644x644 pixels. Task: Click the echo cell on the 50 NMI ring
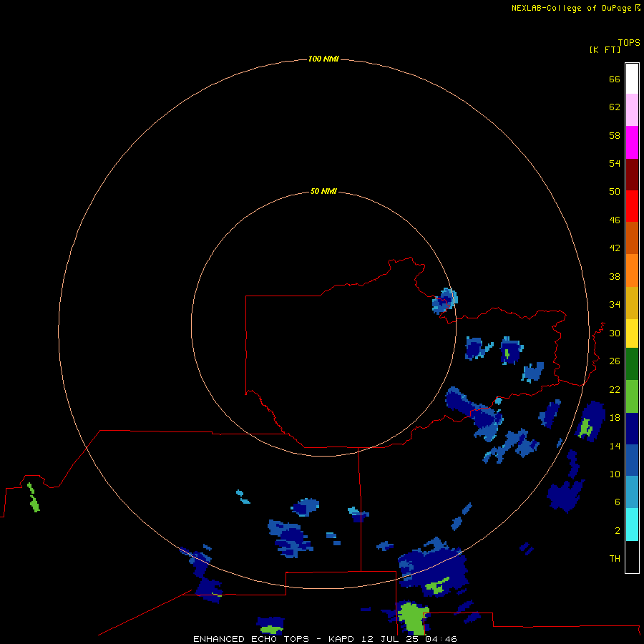(x=444, y=301)
